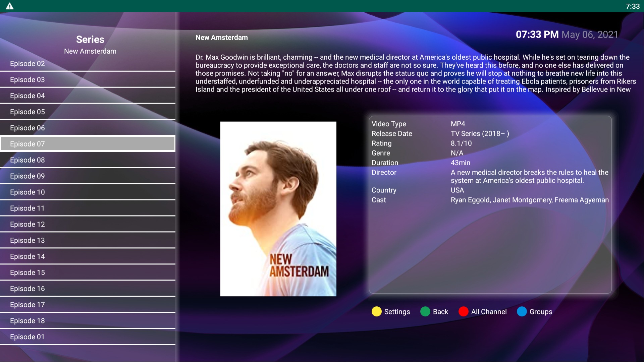Select Episode 12 in the list
The width and height of the screenshot is (644, 362).
[88, 225]
